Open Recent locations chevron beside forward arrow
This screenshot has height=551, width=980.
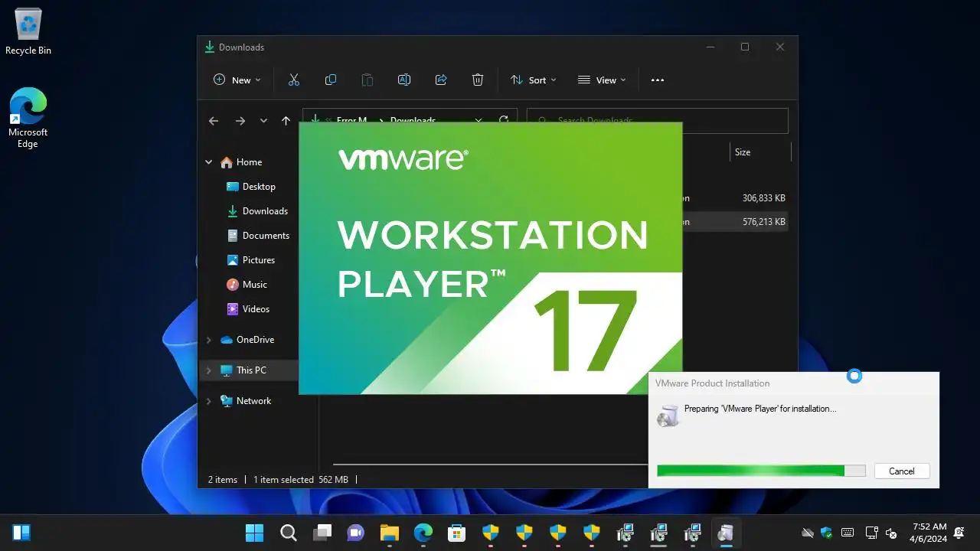pyautogui.click(x=263, y=121)
